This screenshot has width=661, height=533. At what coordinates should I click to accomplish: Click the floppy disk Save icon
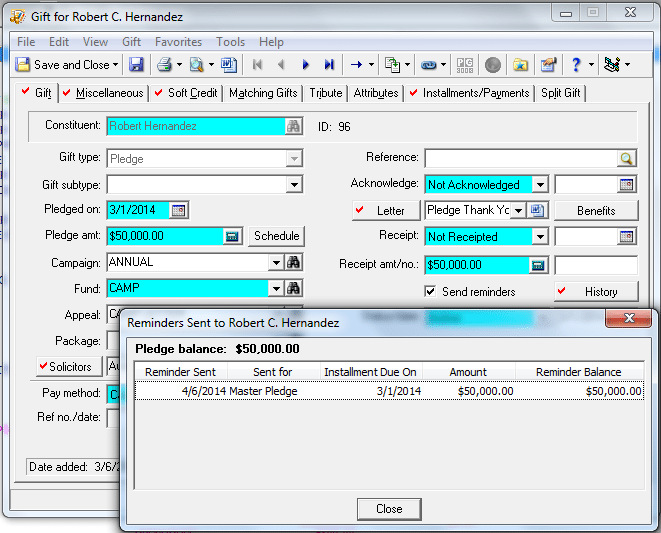point(136,65)
